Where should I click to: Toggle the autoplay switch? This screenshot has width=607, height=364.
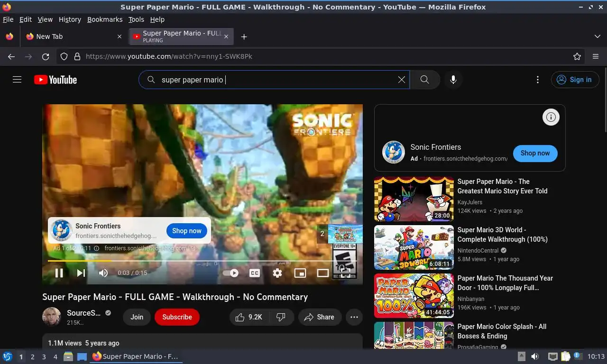230,273
